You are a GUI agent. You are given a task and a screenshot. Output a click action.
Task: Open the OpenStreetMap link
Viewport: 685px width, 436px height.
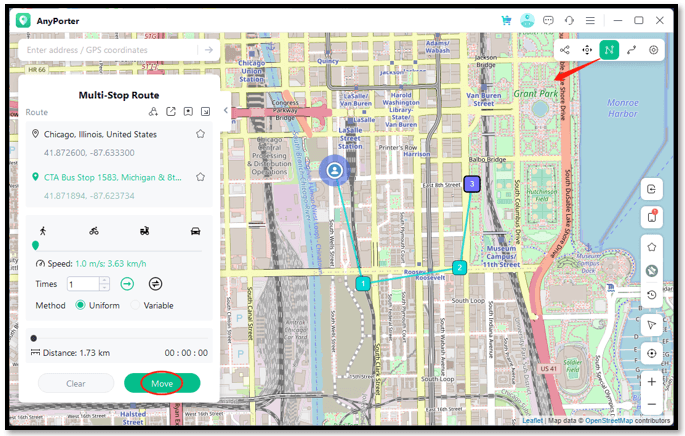(609, 420)
